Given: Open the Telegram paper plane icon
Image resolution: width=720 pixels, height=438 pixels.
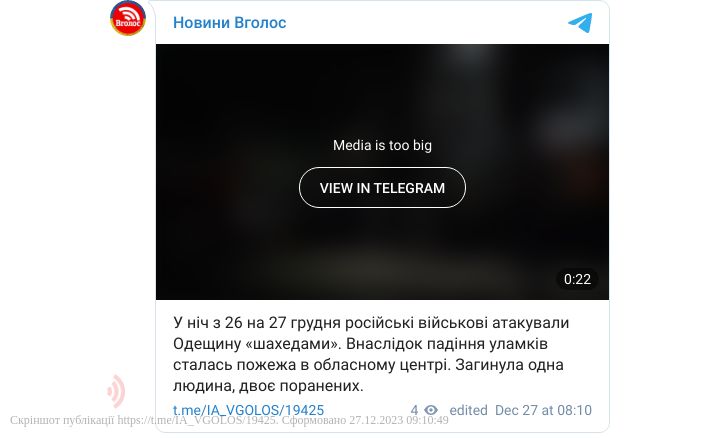Looking at the screenshot, I should click(x=580, y=23).
